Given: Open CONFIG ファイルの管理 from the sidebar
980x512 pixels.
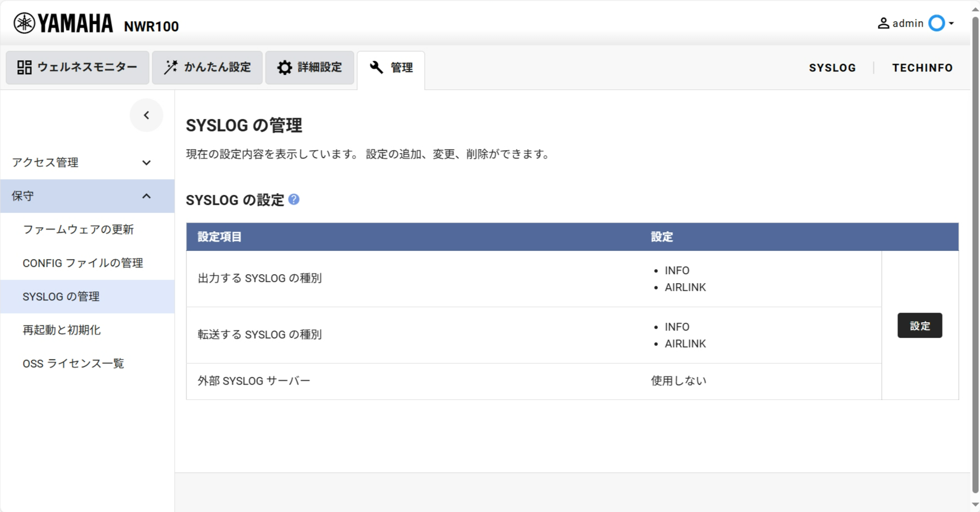Looking at the screenshot, I should [83, 263].
